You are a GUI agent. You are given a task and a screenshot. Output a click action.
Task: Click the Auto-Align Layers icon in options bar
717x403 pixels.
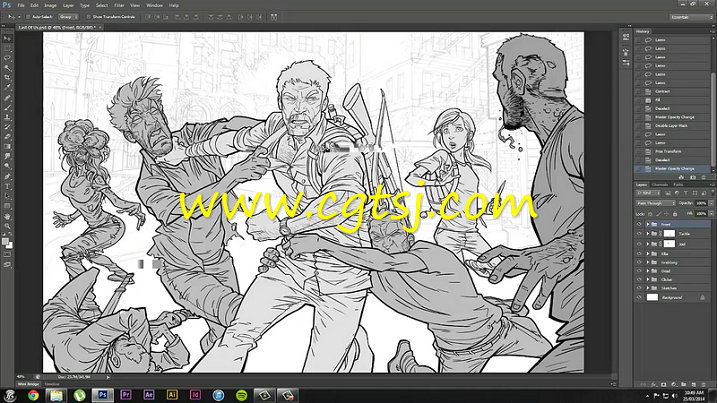tap(273, 17)
